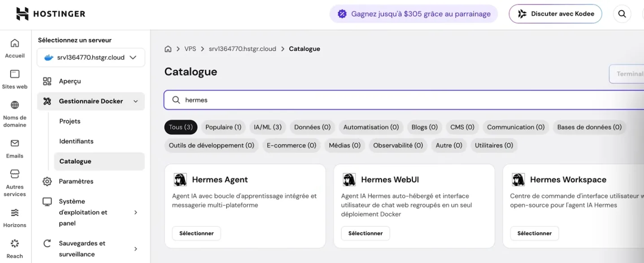Click the Sélectionnez un serveur label
This screenshot has height=263, width=644.
pos(75,40)
